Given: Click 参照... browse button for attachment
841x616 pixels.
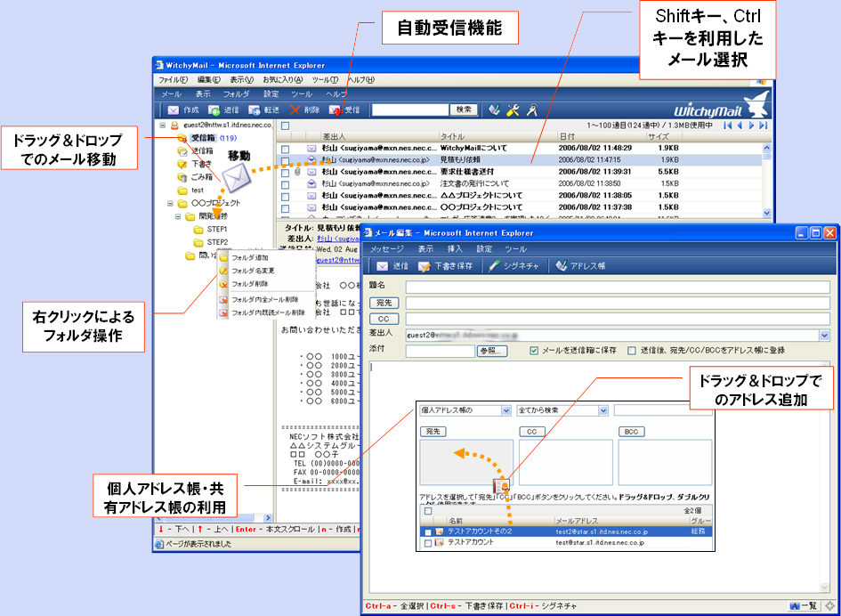Looking at the screenshot, I should 492,351.
